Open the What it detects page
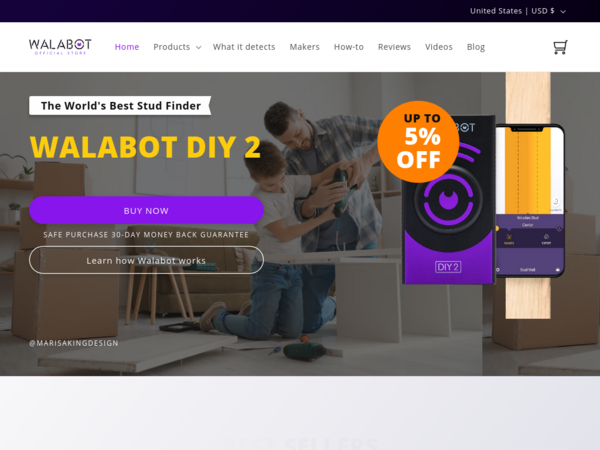 [244, 47]
